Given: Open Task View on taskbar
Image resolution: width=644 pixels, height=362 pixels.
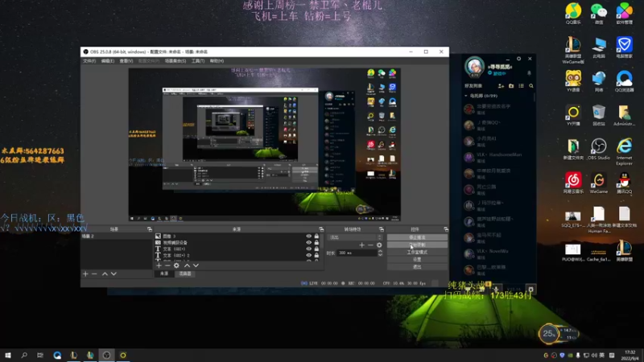Looking at the screenshot, I should coord(39,355).
